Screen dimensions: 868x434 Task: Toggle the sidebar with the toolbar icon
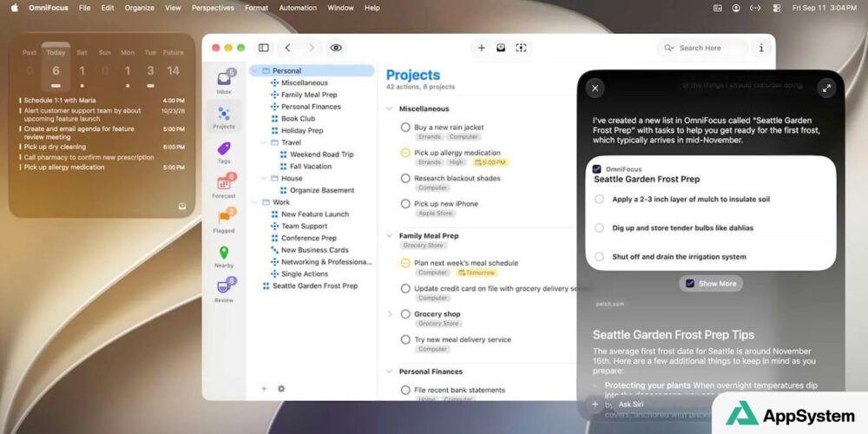click(x=264, y=48)
